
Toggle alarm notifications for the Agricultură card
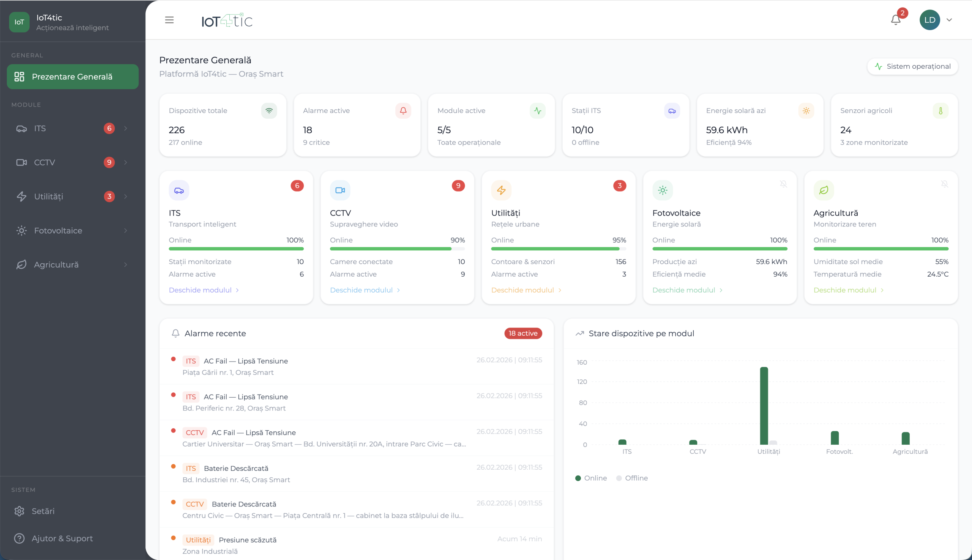click(x=945, y=184)
